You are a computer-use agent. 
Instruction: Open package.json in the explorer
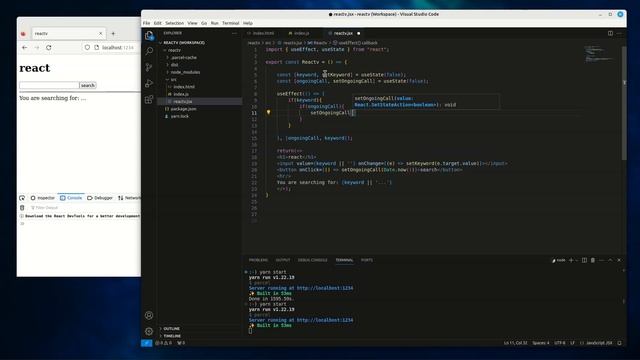click(183, 109)
